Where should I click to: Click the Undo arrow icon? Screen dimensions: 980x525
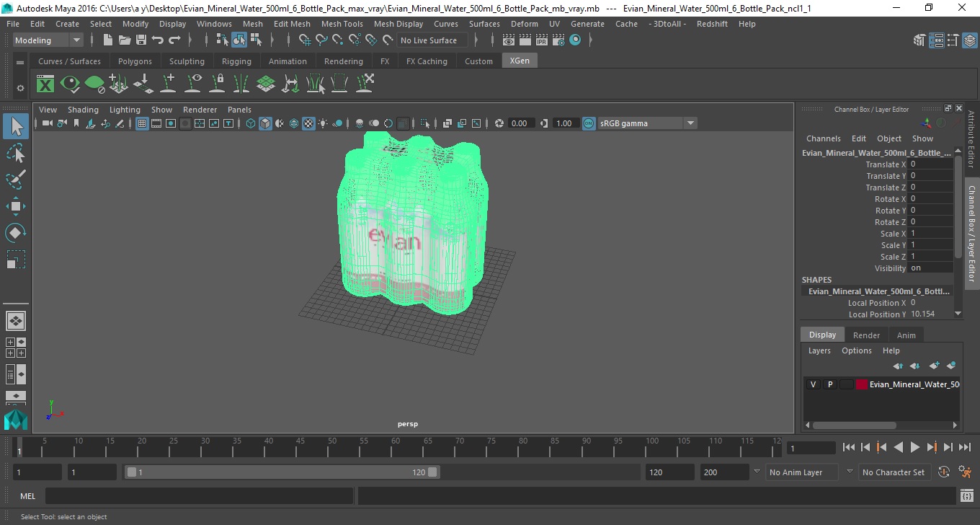158,40
